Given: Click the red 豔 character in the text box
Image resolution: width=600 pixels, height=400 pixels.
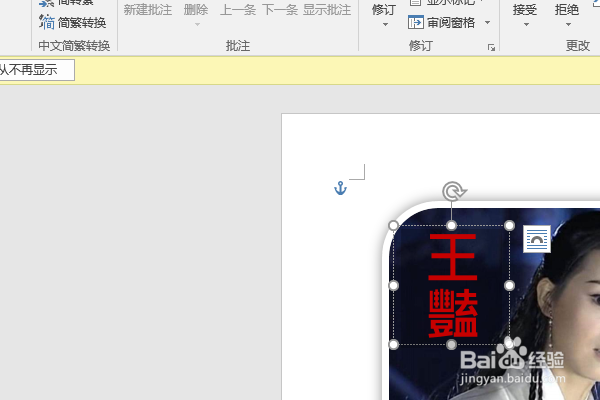Looking at the screenshot, I should point(453,313).
